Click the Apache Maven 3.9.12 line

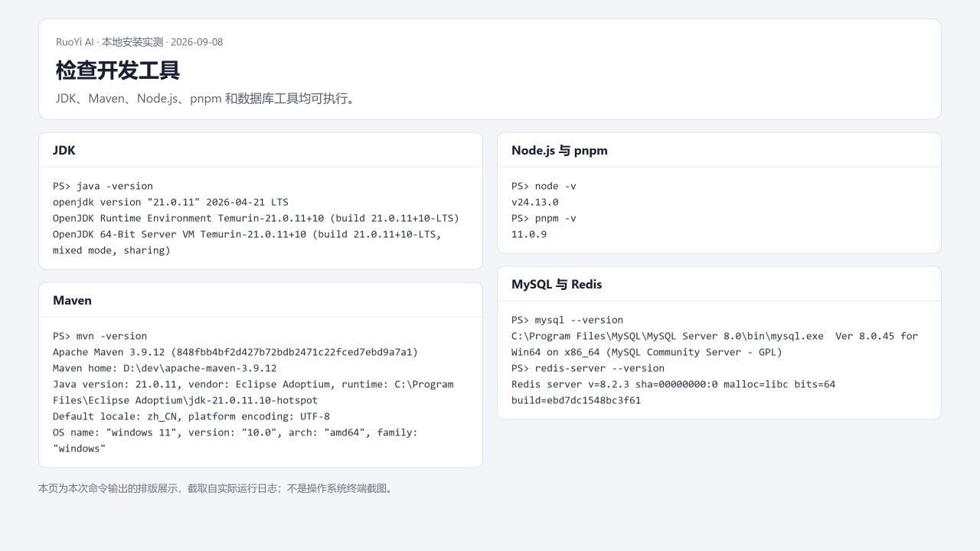tap(236, 352)
